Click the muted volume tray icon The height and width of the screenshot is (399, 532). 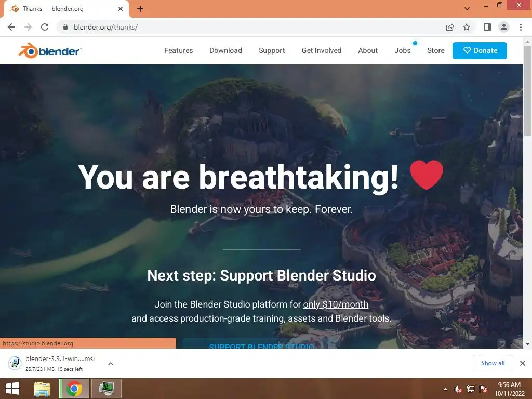click(x=458, y=389)
